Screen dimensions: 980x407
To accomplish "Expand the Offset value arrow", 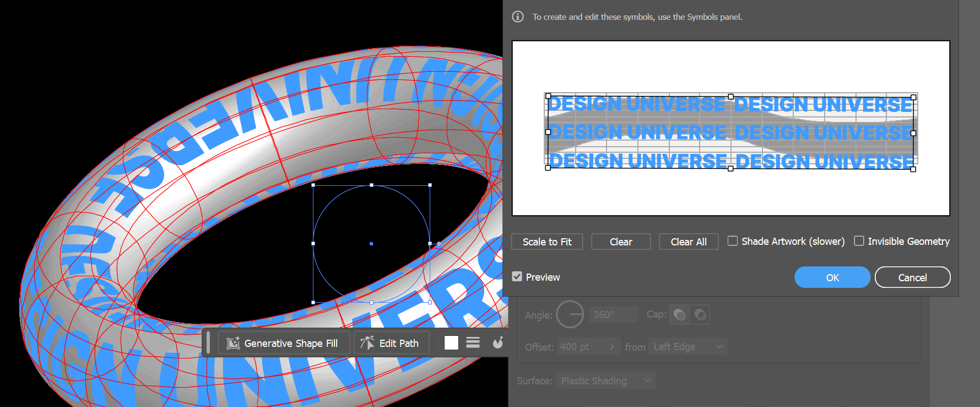I will 612,346.
